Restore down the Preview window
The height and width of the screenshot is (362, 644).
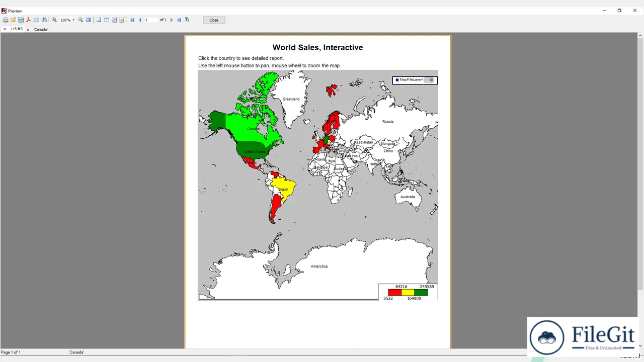click(x=619, y=11)
